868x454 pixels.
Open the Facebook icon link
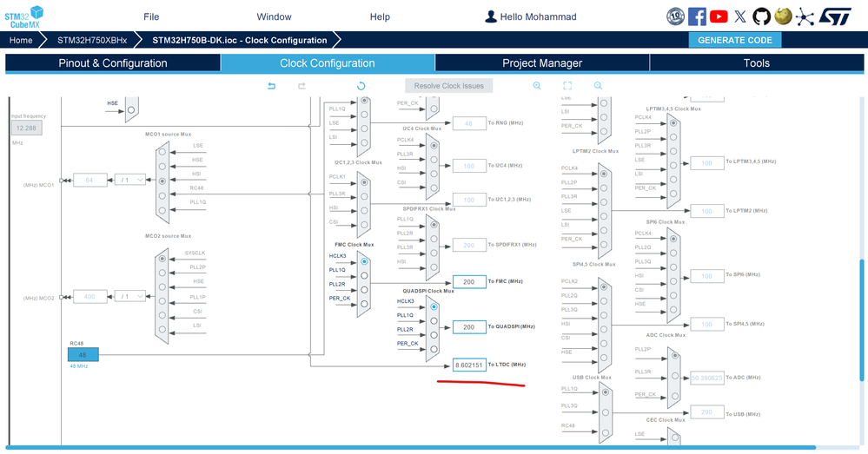tap(697, 16)
